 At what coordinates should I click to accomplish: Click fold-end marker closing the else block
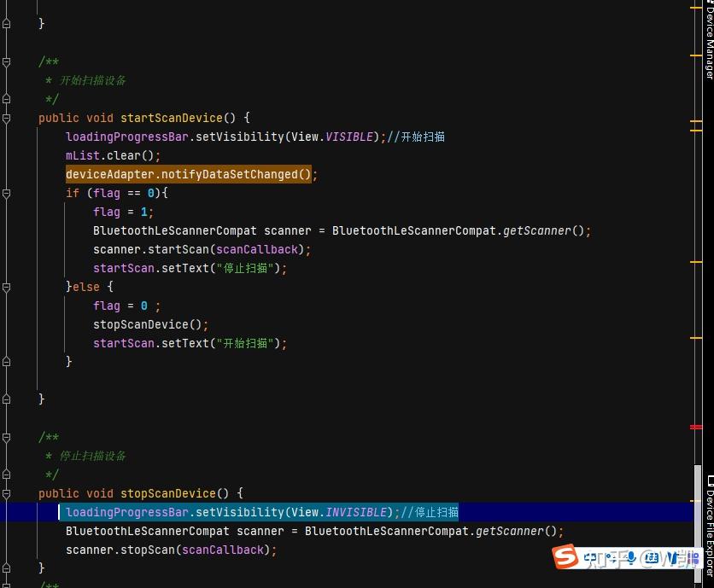(6, 362)
